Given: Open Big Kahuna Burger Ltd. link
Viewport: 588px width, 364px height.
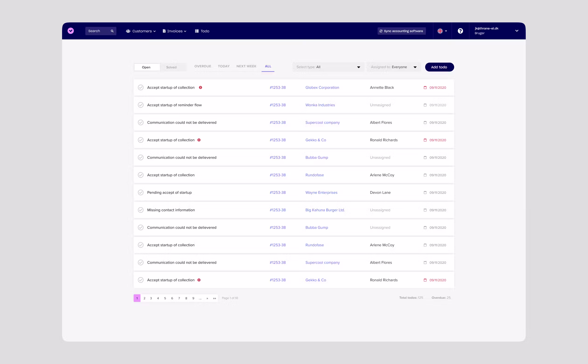Looking at the screenshot, I should [325, 210].
